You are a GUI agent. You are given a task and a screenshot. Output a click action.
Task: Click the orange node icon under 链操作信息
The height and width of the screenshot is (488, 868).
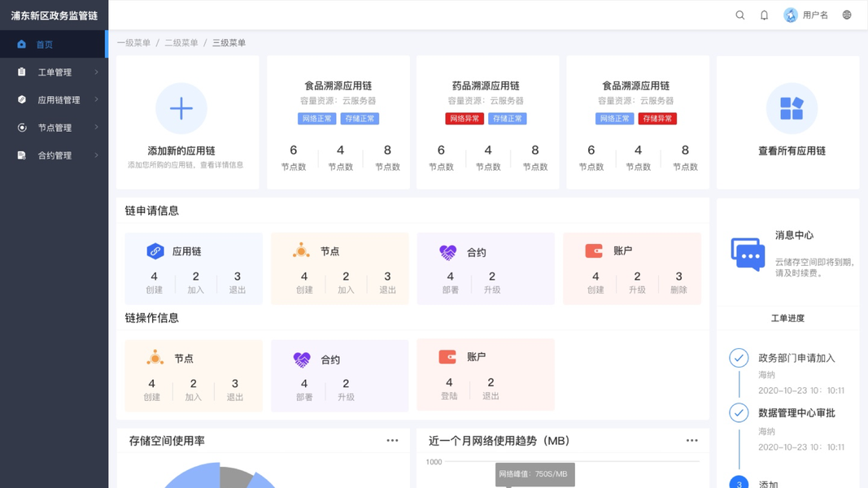(x=155, y=357)
